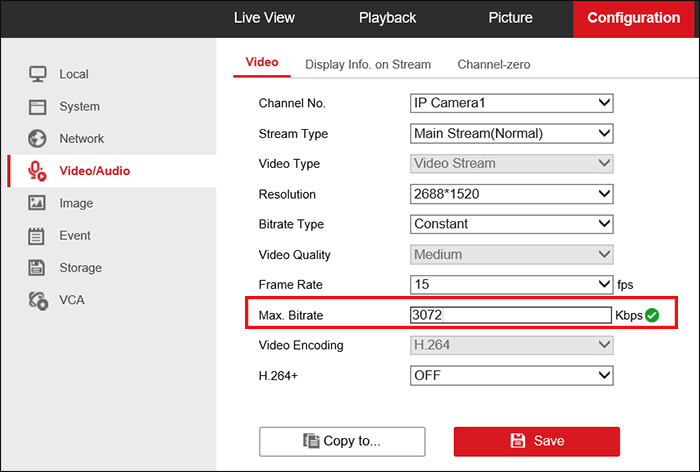The image size is (700, 472).
Task: Click the Stream Type label
Action: pos(293,134)
